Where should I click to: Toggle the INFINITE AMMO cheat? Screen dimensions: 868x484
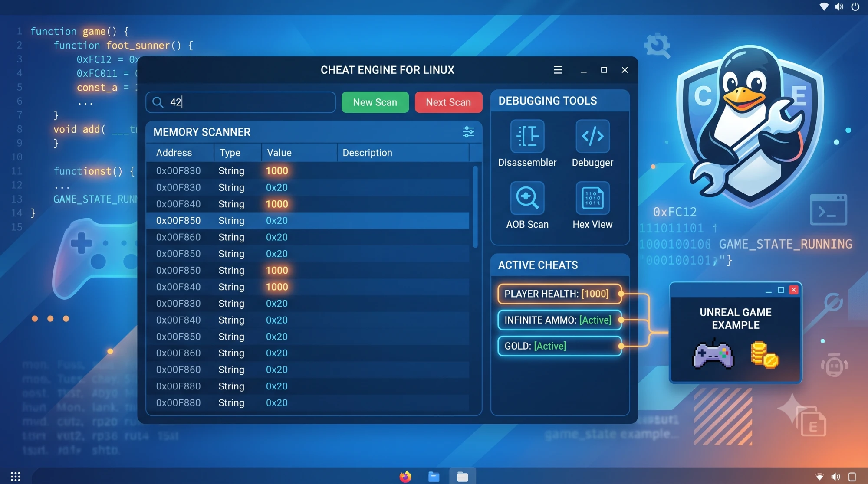pyautogui.click(x=559, y=320)
